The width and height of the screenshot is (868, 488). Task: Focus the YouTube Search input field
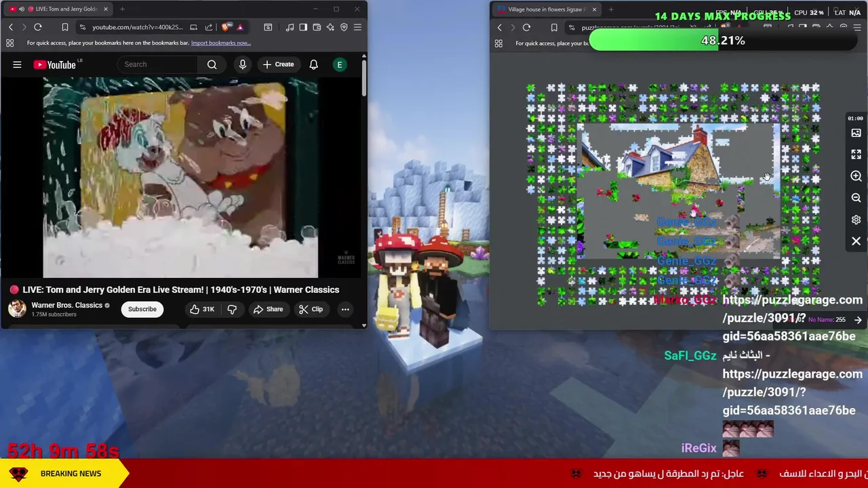point(158,64)
